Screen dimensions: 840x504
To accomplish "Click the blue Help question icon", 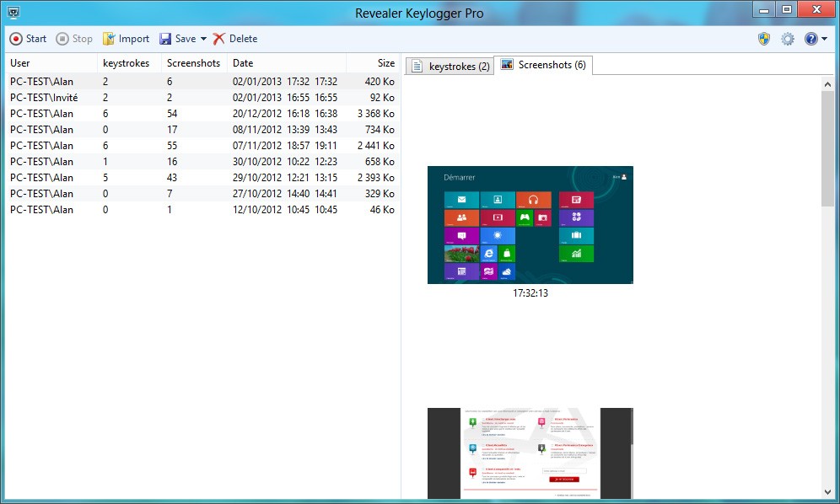I will [811, 39].
